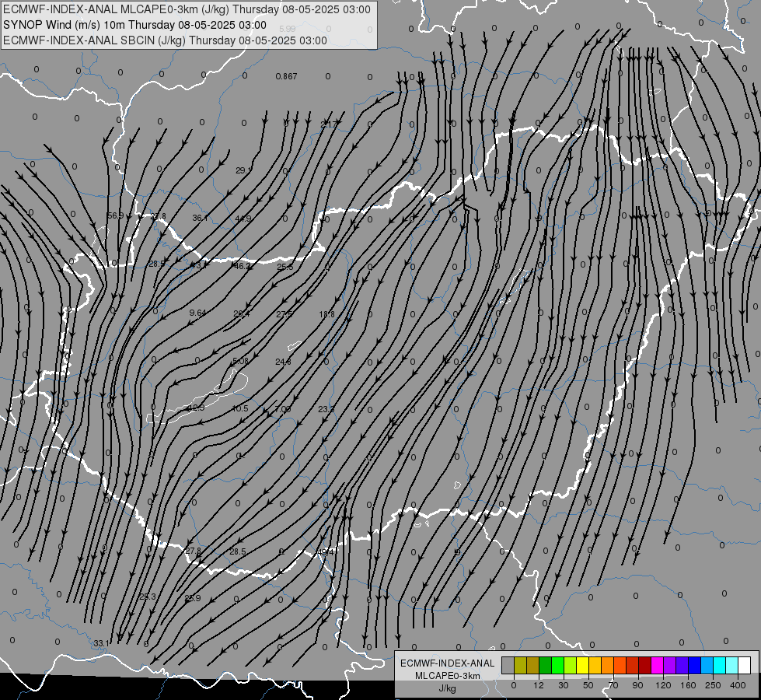Click the dark green legend swatch
The height and width of the screenshot is (700, 761).
(x=545, y=665)
